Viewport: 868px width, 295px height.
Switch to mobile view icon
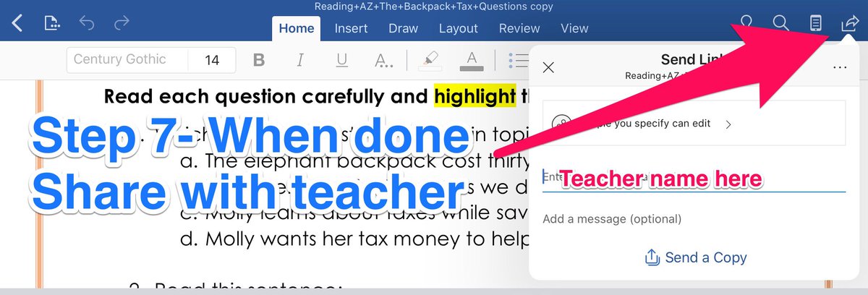pyautogui.click(x=816, y=24)
